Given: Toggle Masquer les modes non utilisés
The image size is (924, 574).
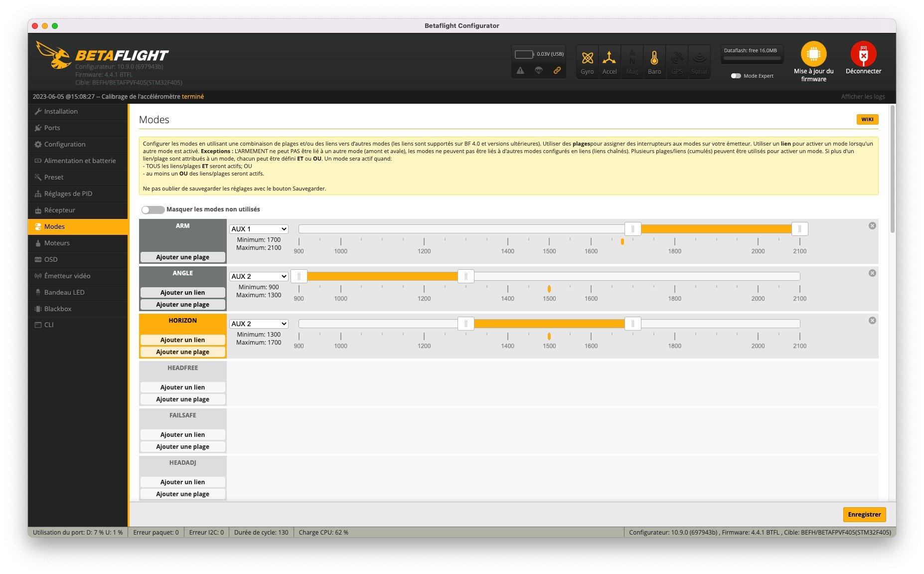Looking at the screenshot, I should click(x=153, y=209).
